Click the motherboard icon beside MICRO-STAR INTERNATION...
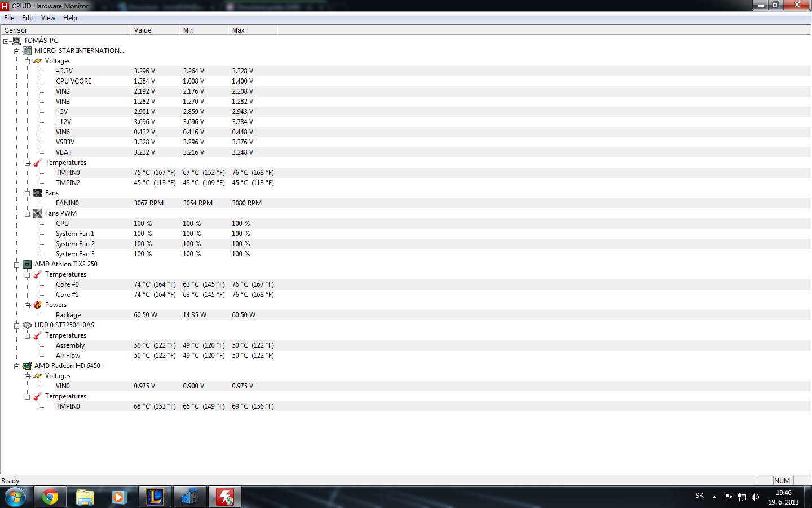This screenshot has width=812, height=508. 27,51
